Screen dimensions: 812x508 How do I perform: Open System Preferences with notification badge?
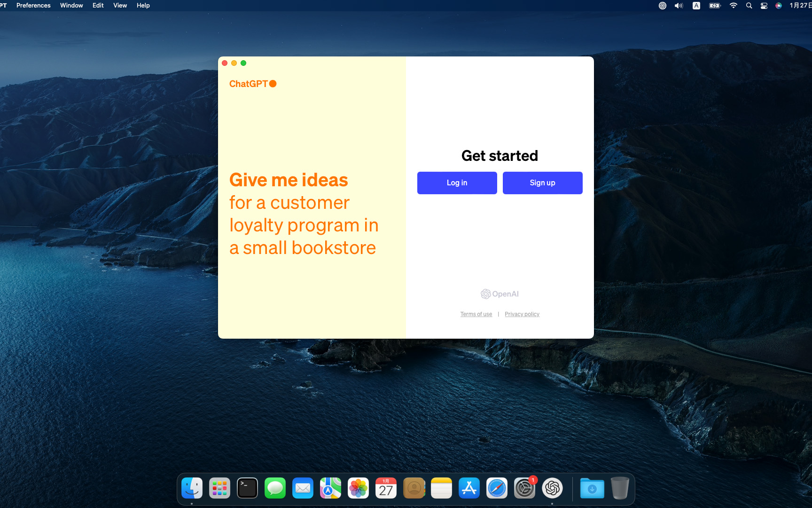[524, 488]
